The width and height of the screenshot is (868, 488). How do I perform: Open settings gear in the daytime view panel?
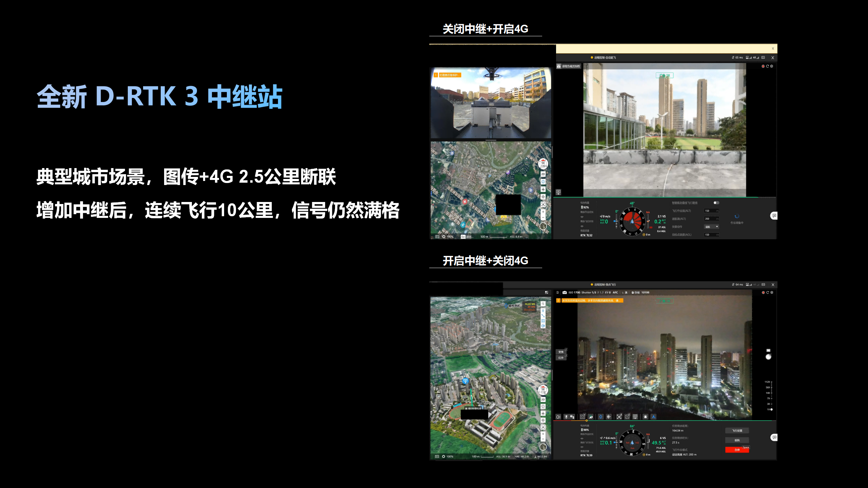772,66
